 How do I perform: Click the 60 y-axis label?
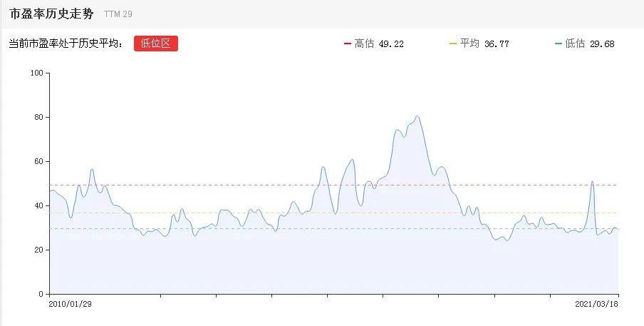pyautogui.click(x=38, y=161)
